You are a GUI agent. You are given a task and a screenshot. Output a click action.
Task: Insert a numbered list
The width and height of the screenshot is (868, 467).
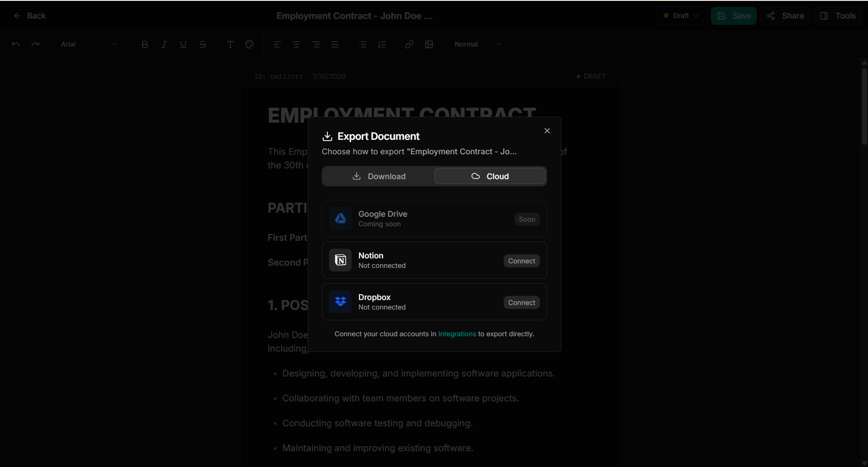[x=382, y=44]
